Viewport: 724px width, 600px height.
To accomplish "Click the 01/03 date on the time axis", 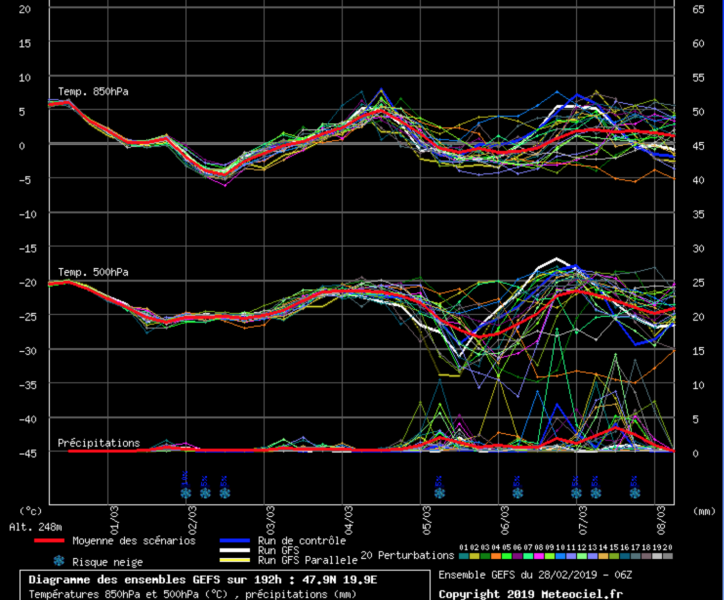I will [x=114, y=521].
